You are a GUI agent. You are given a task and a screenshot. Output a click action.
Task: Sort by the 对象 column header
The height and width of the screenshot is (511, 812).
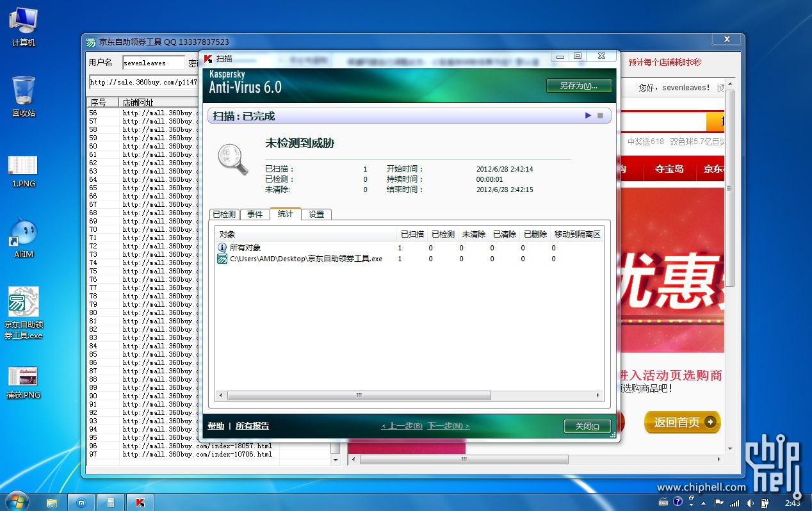coord(305,234)
